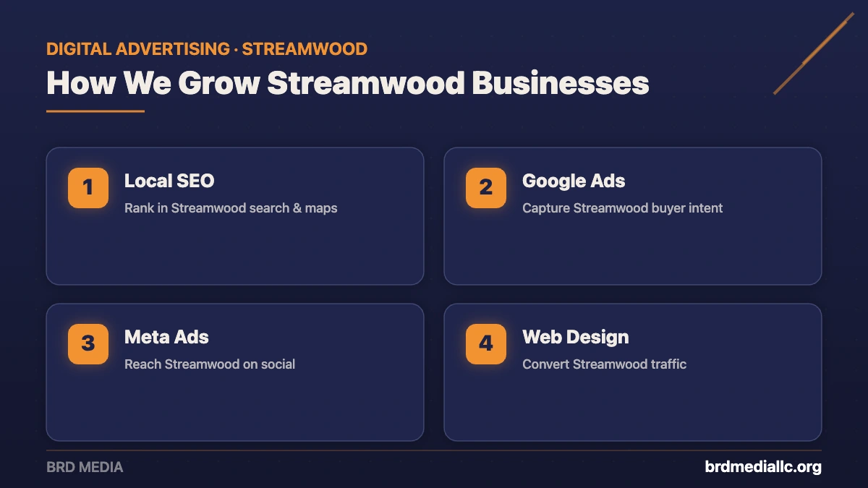The height and width of the screenshot is (488, 868).
Task: Click the orange number 1 badge
Action: click(88, 188)
